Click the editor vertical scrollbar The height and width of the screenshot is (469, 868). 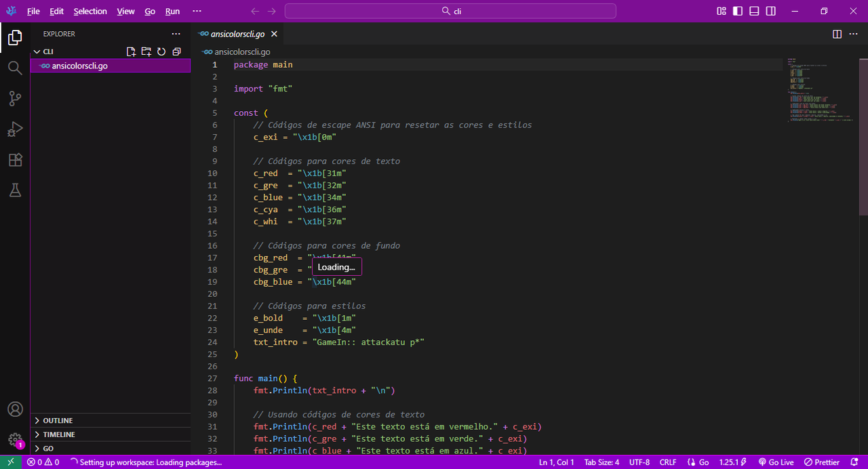click(x=863, y=136)
